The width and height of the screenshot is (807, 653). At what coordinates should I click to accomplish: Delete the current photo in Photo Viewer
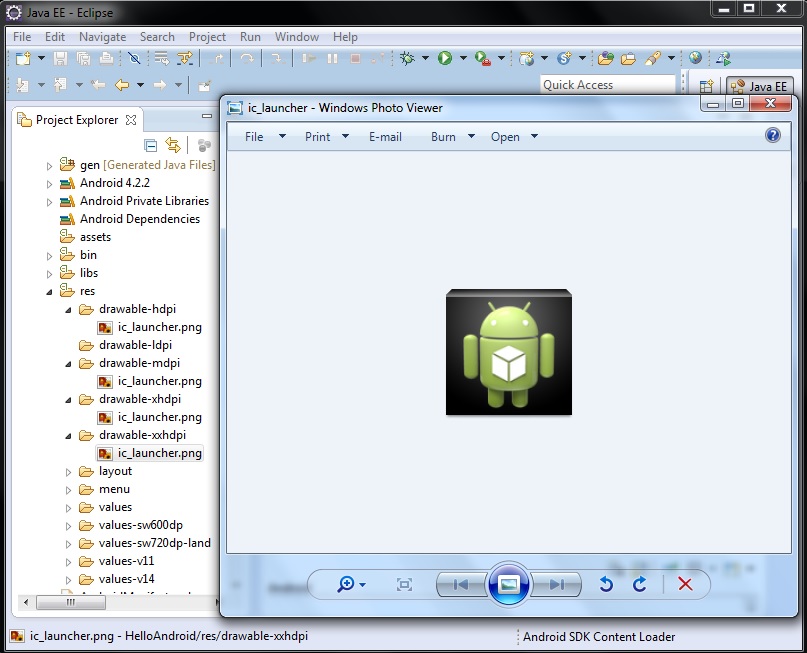687,584
